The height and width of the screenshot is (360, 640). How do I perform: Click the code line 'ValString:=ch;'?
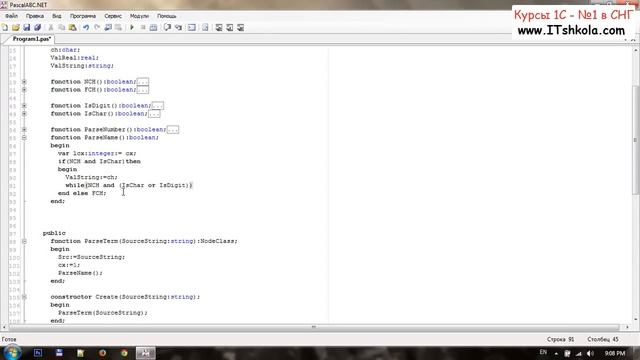click(91, 177)
